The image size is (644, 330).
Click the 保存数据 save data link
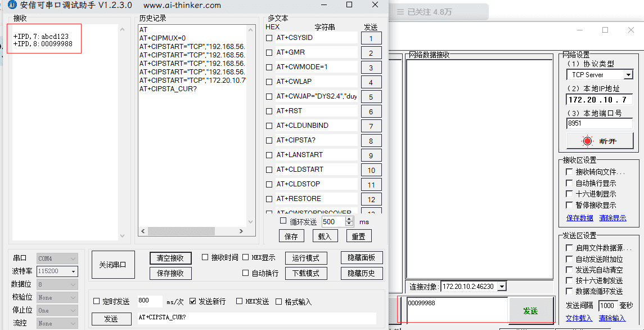point(579,218)
